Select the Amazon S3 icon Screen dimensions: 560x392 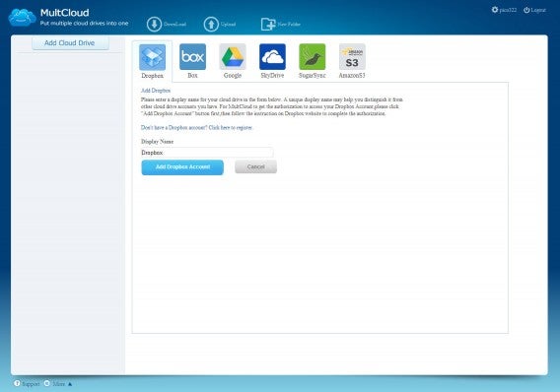(x=352, y=57)
